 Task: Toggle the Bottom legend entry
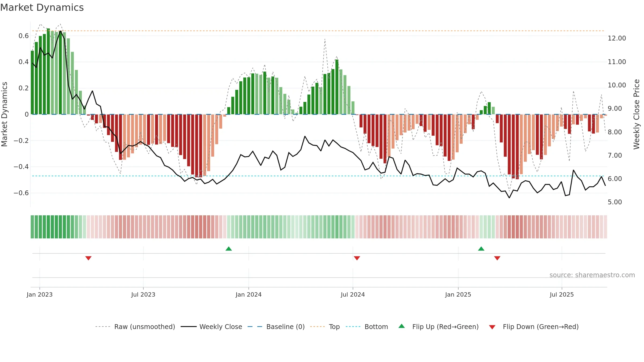(x=367, y=327)
